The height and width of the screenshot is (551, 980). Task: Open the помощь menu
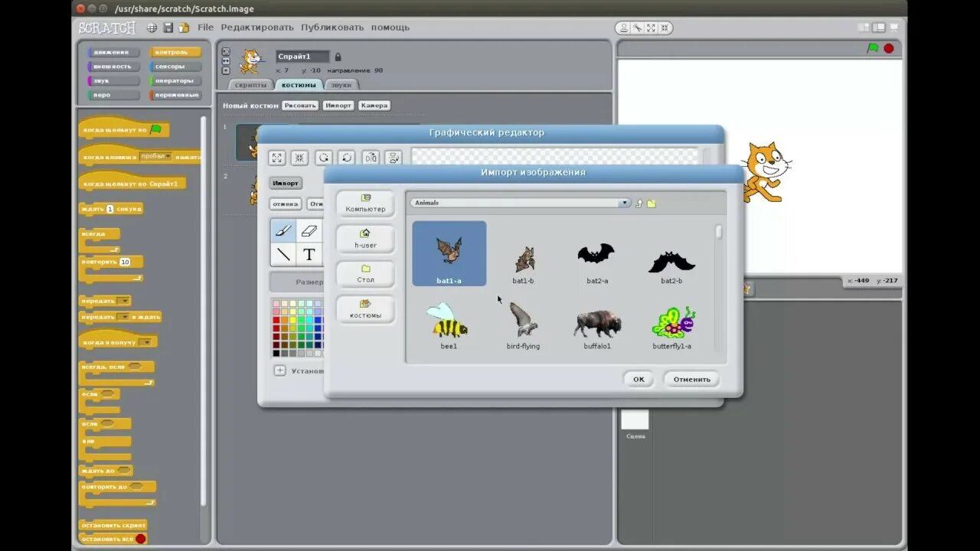click(390, 28)
